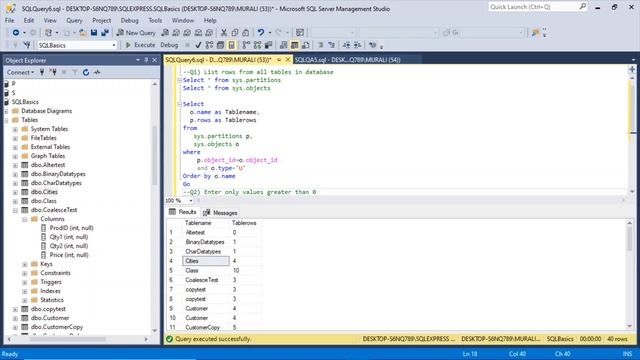Click Results to File icon
640x360 pixels.
[x=305, y=45]
